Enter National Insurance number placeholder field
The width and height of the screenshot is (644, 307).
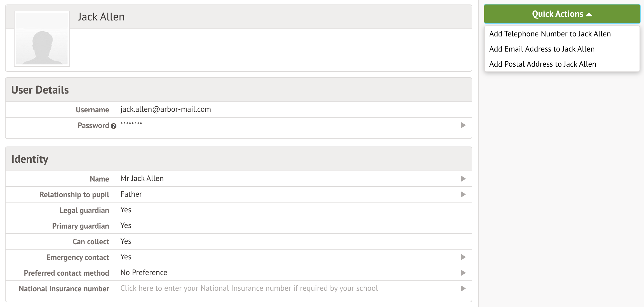click(249, 288)
